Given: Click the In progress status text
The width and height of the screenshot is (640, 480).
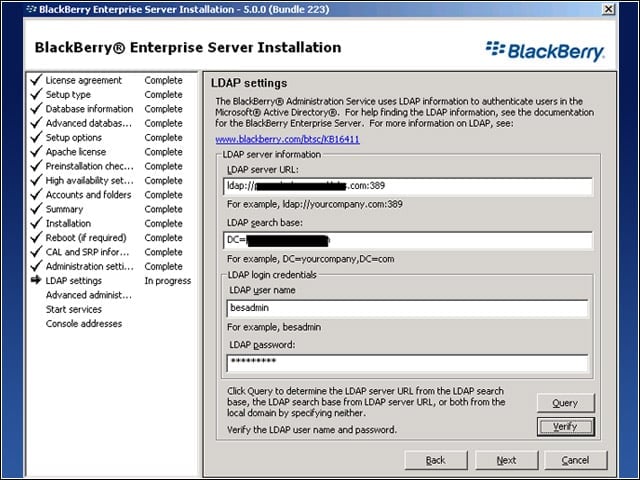Looking at the screenshot, I should coord(168,281).
